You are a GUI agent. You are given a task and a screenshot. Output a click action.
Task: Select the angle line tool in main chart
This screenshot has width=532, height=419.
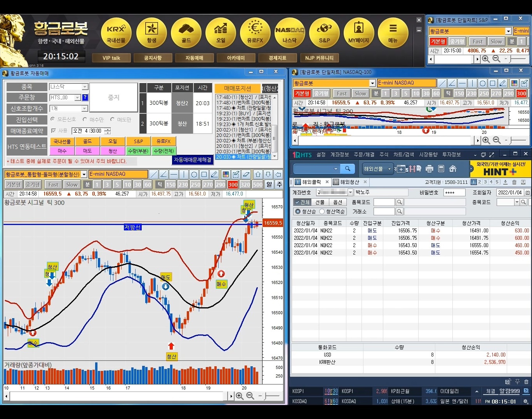(164, 174)
